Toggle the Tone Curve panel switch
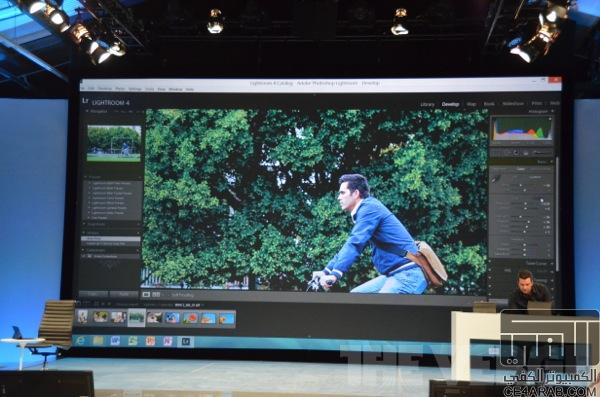600x397 pixels. tap(491, 264)
